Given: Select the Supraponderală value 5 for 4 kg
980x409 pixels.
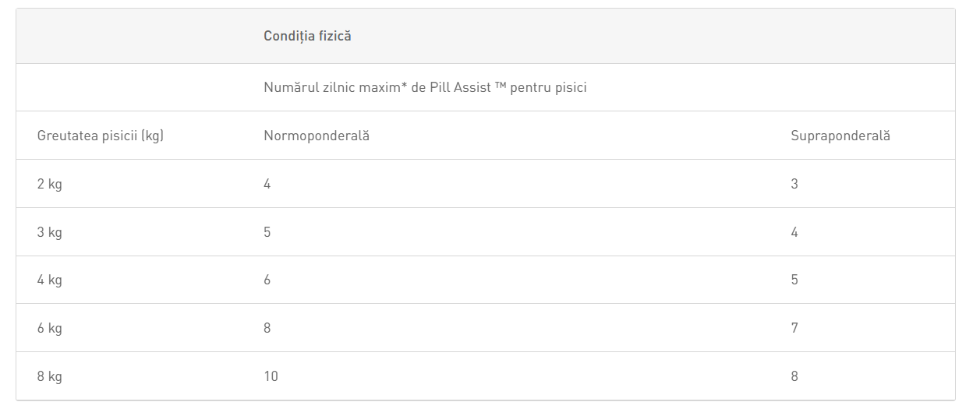Looking at the screenshot, I should point(794,280).
